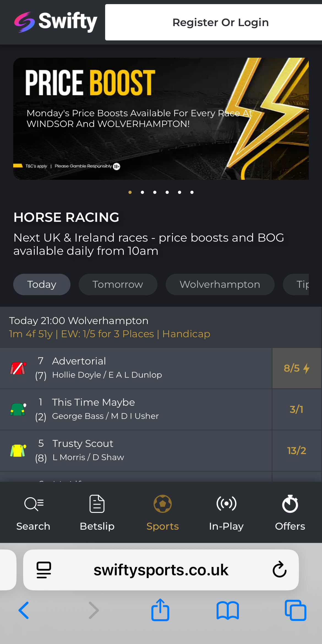Open the Search icon in bottom nav
The height and width of the screenshot is (644, 322).
pyautogui.click(x=34, y=504)
